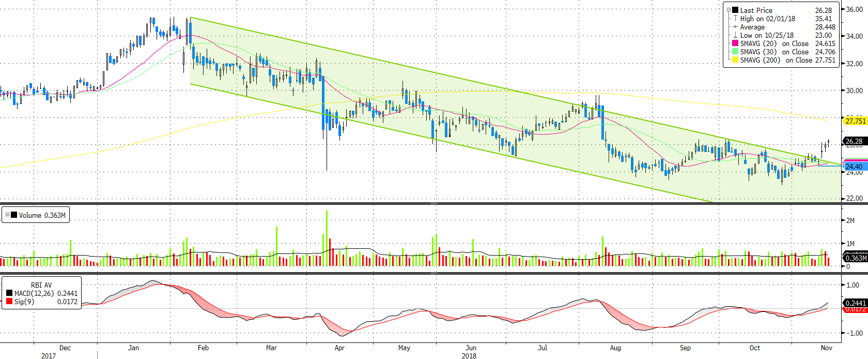Click the 0.2441 MACD axis tag

coord(855,303)
